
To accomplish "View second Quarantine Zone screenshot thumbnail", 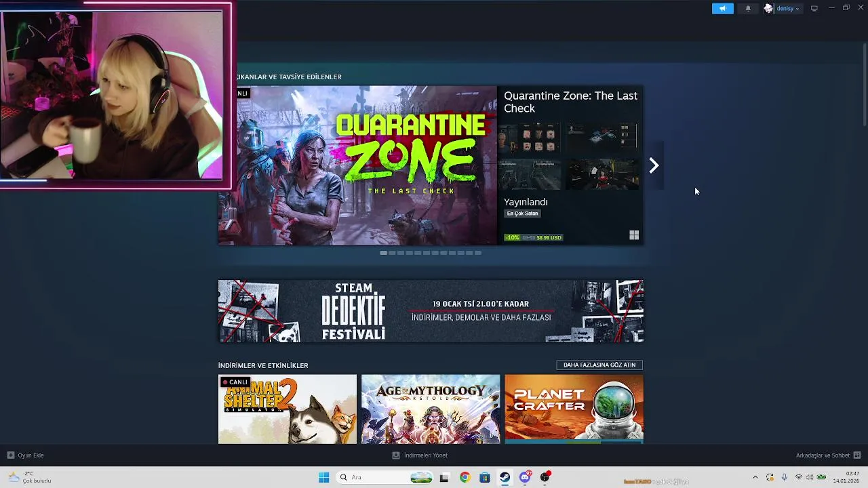I will tap(603, 139).
